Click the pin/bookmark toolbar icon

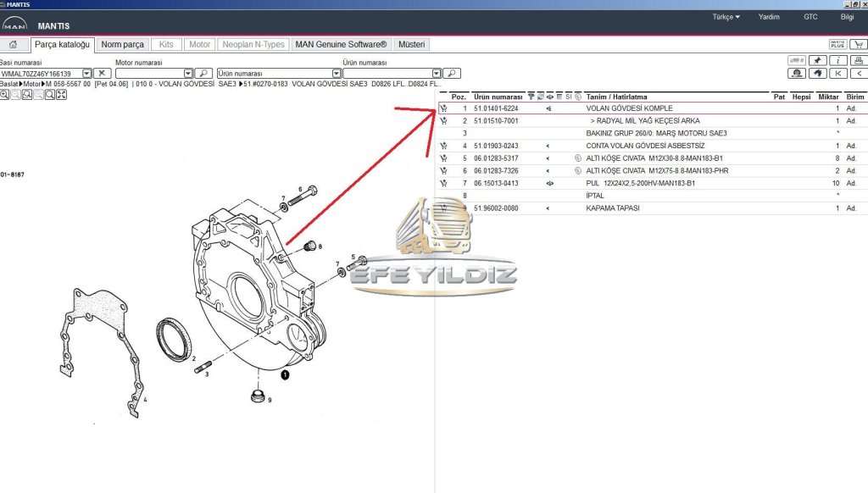point(818,60)
